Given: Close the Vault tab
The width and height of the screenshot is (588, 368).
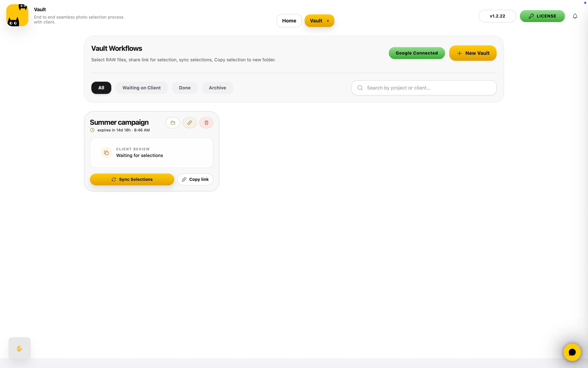Looking at the screenshot, I should pyautogui.click(x=328, y=21).
